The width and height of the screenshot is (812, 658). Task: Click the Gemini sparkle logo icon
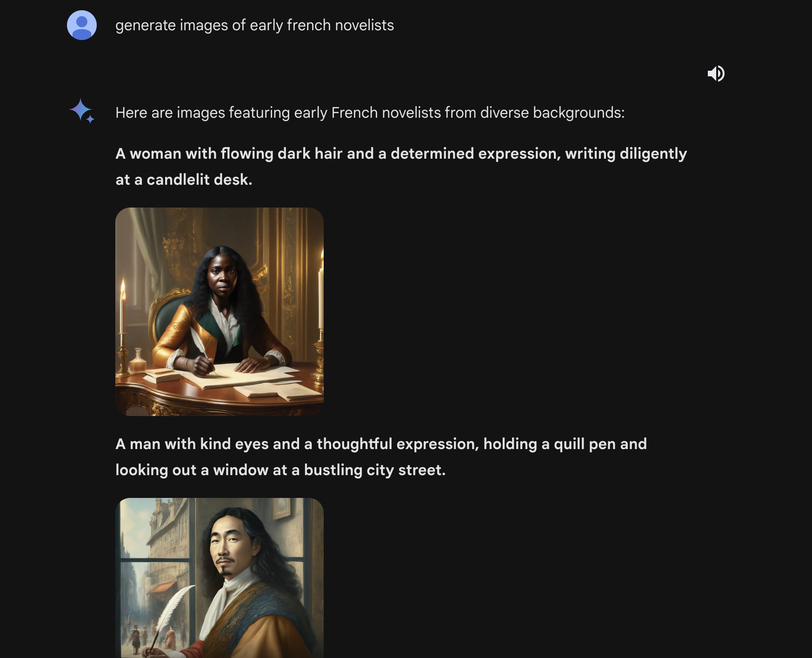tap(82, 111)
